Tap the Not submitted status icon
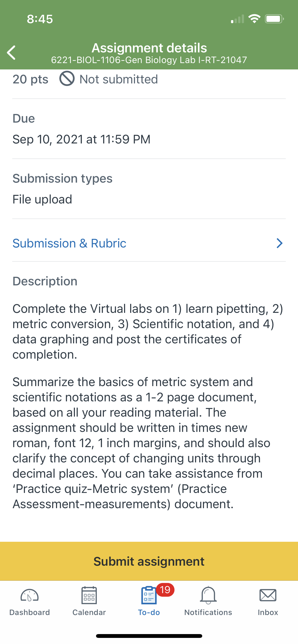Image resolution: width=298 pixels, height=644 pixels. [67, 79]
